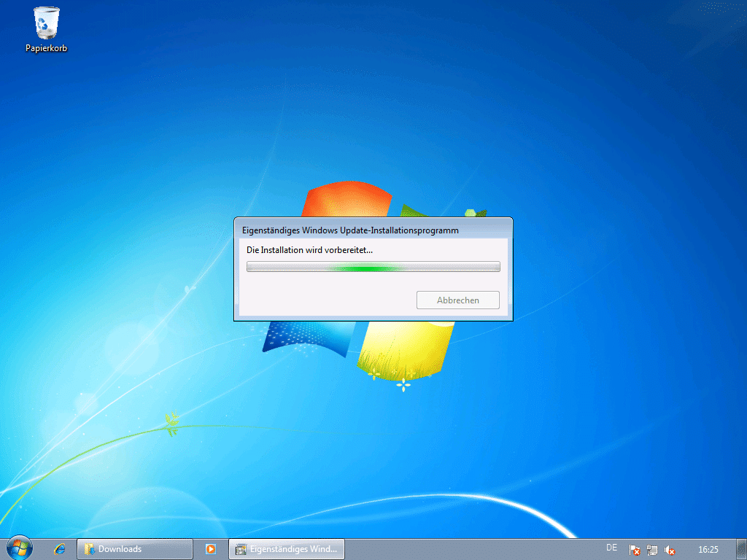Open the Windows Start orb
The image size is (747, 560).
19,548
